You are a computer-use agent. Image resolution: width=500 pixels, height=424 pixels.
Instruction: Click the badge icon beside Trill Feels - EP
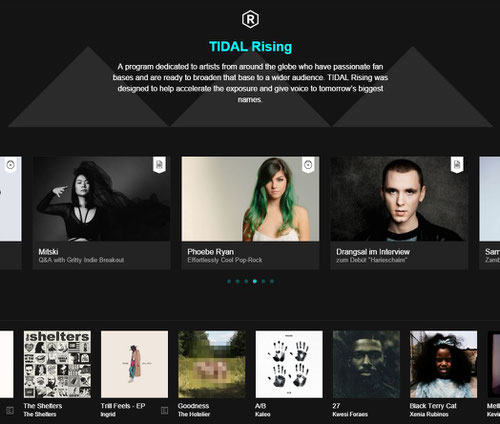[164, 410]
